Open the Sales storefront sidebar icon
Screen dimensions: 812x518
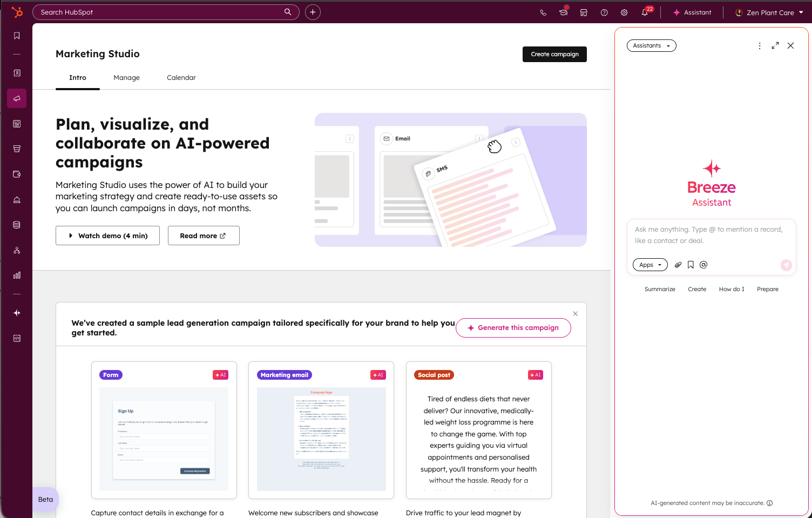point(17,149)
